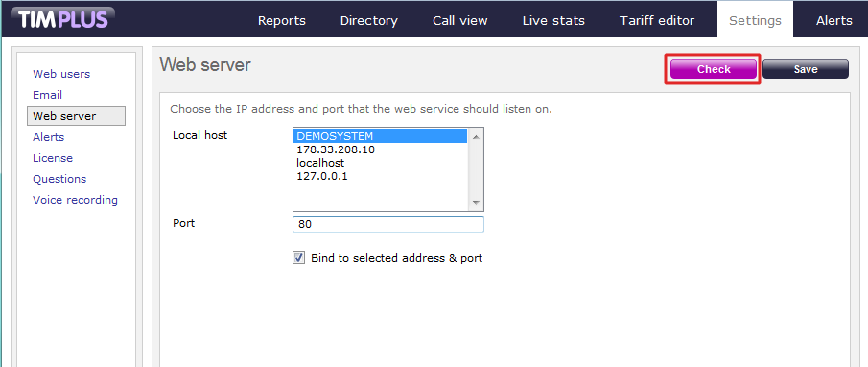This screenshot has width=868, height=367.
Task: Click the TIM Plus logo
Action: [x=62, y=19]
